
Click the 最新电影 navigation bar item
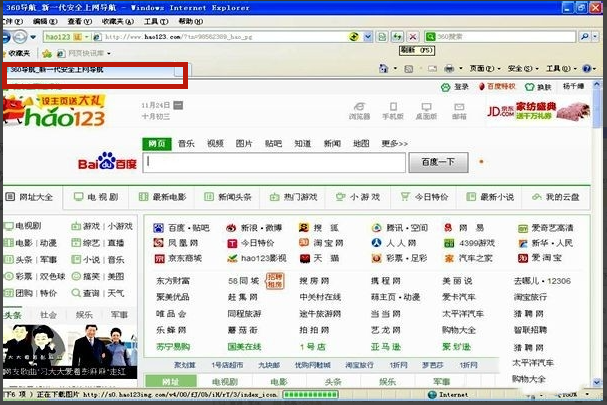pos(163,197)
